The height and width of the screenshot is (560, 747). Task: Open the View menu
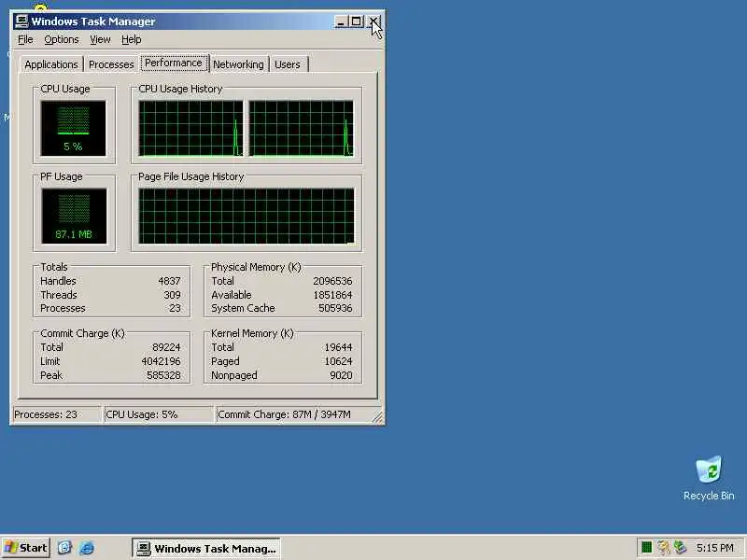[100, 39]
